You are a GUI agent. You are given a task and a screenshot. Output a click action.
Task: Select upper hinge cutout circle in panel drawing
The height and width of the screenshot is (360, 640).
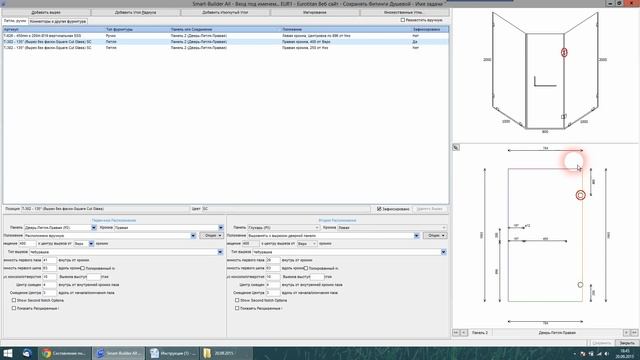pyautogui.click(x=580, y=195)
